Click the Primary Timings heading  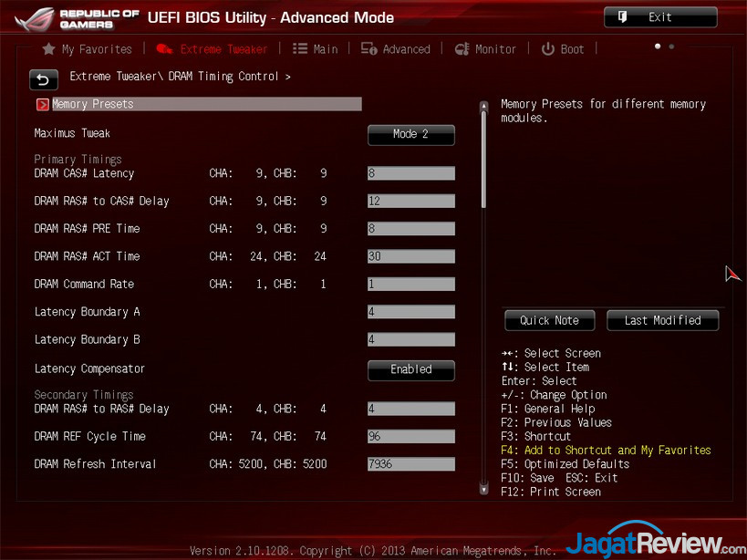tap(78, 160)
